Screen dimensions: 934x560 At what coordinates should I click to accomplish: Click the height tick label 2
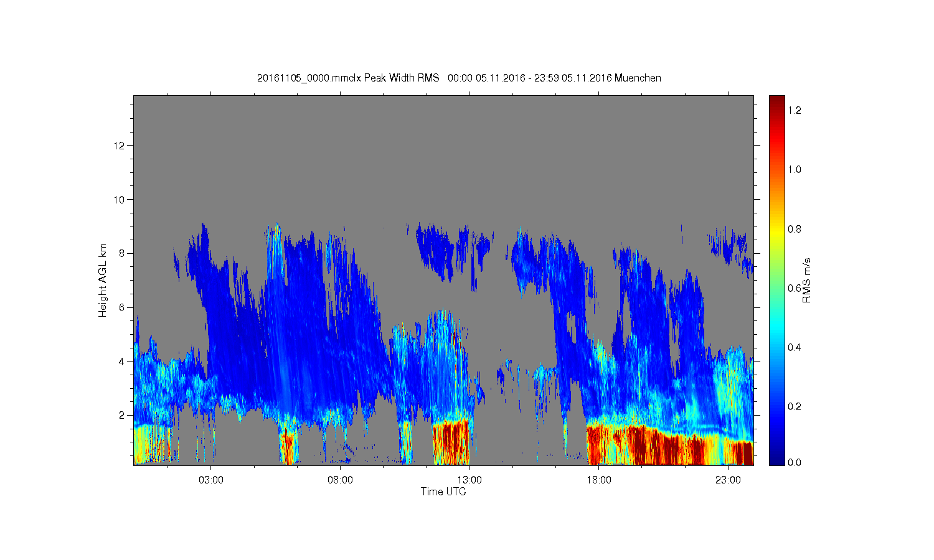click(x=122, y=415)
